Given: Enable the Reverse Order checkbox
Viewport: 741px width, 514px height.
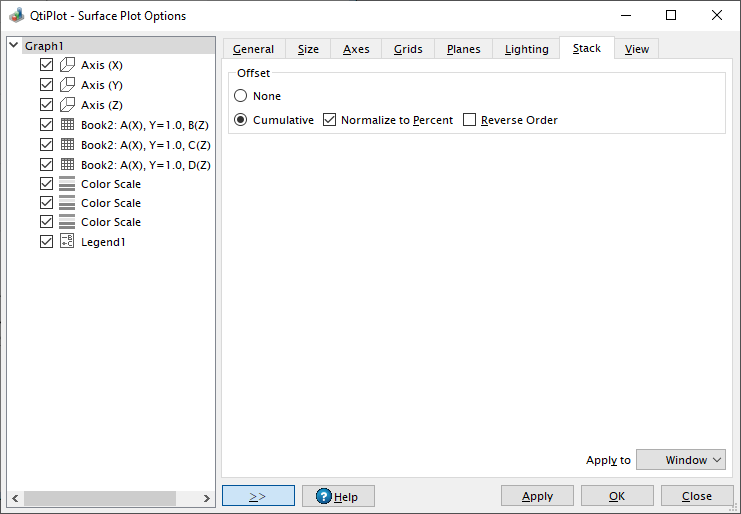Looking at the screenshot, I should tap(470, 120).
